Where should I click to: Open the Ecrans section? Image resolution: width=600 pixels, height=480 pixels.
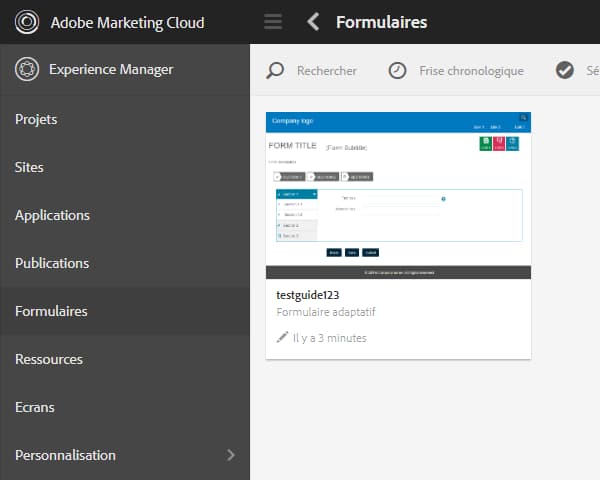[x=35, y=407]
